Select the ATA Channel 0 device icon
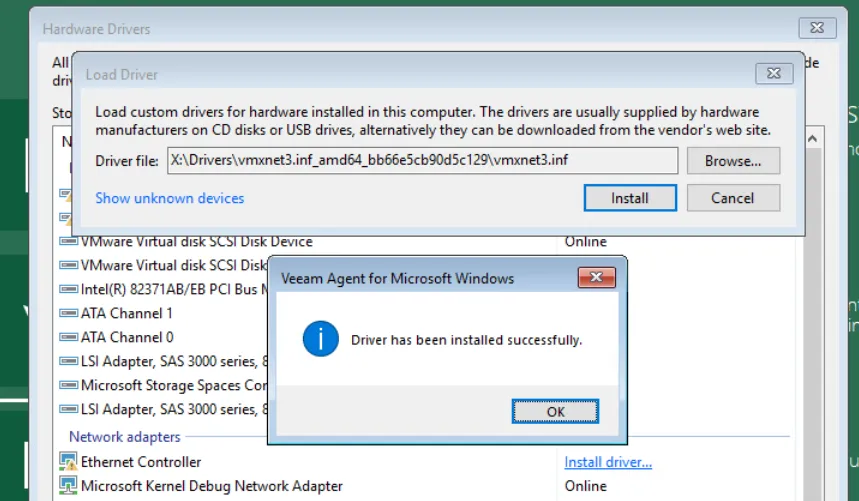The width and height of the screenshot is (859, 501). [x=68, y=337]
